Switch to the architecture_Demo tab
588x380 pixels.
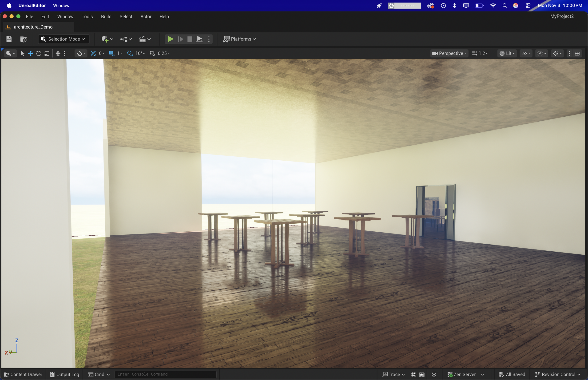pos(33,27)
